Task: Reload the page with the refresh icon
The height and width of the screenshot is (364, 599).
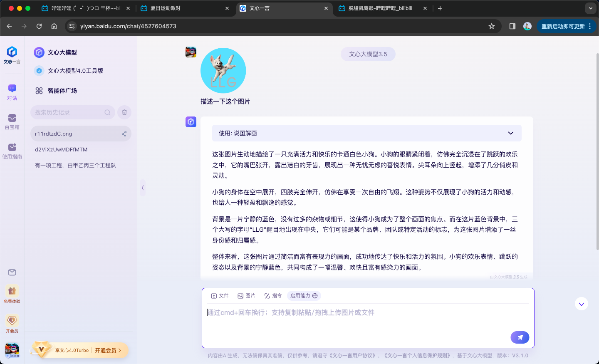Action: coord(39,26)
